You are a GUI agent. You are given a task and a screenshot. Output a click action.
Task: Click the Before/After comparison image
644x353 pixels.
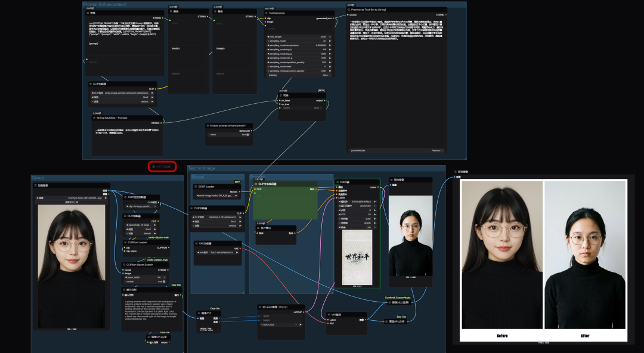coord(544,261)
